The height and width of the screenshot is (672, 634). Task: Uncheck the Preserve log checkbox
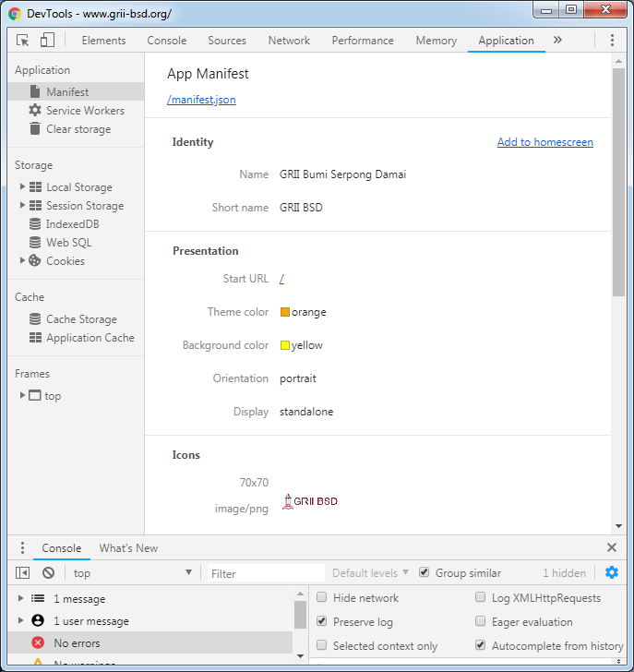[x=322, y=621]
